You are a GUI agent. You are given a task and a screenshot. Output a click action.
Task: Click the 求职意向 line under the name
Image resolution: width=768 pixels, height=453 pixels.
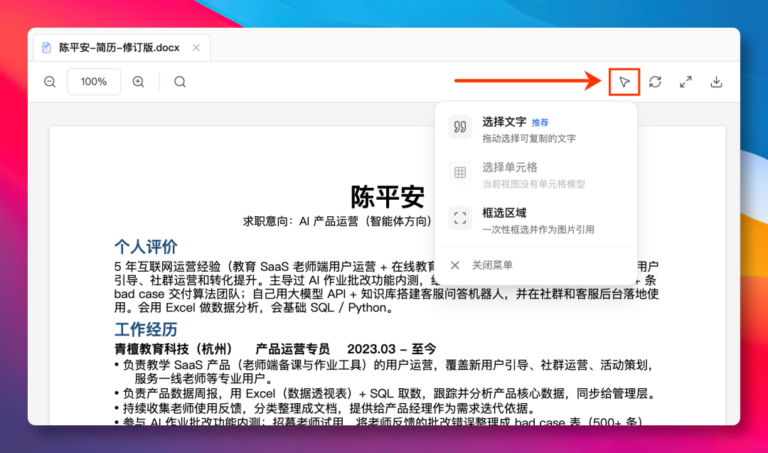[x=337, y=221]
